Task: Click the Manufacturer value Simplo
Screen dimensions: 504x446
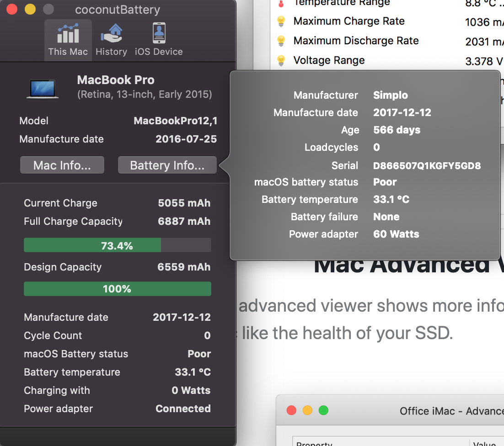Action: coord(390,95)
